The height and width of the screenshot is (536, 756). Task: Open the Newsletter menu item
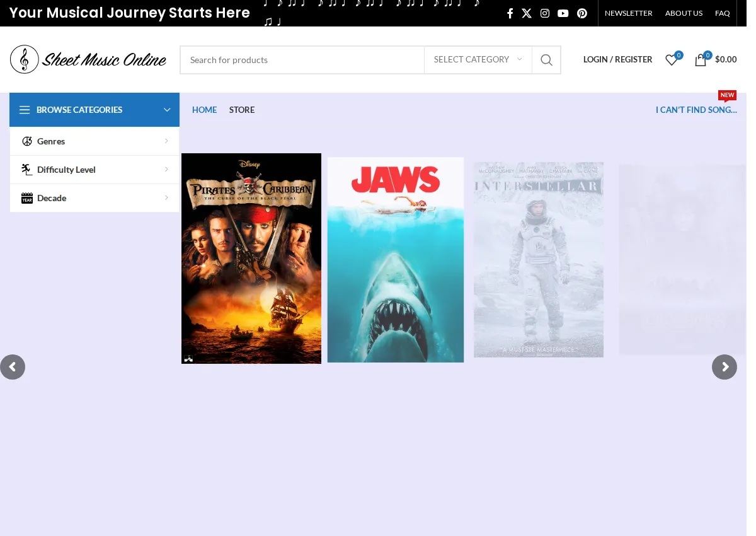tap(628, 13)
